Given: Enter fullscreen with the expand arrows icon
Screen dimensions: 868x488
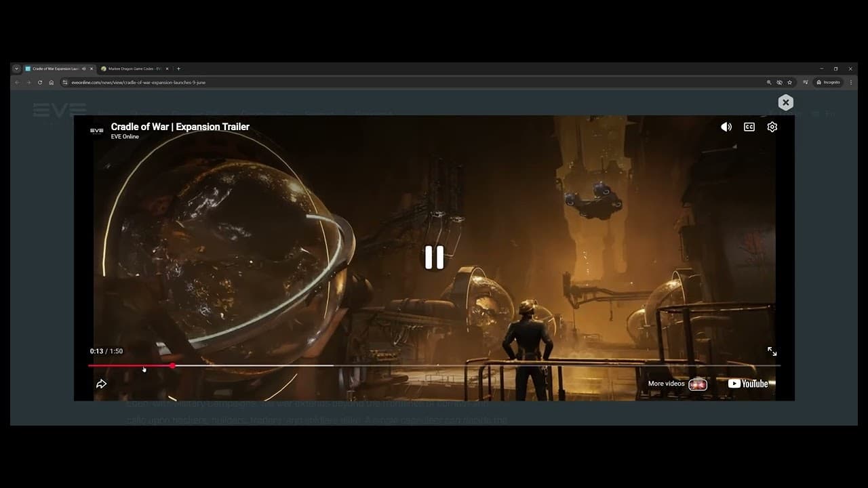Looking at the screenshot, I should tap(772, 351).
